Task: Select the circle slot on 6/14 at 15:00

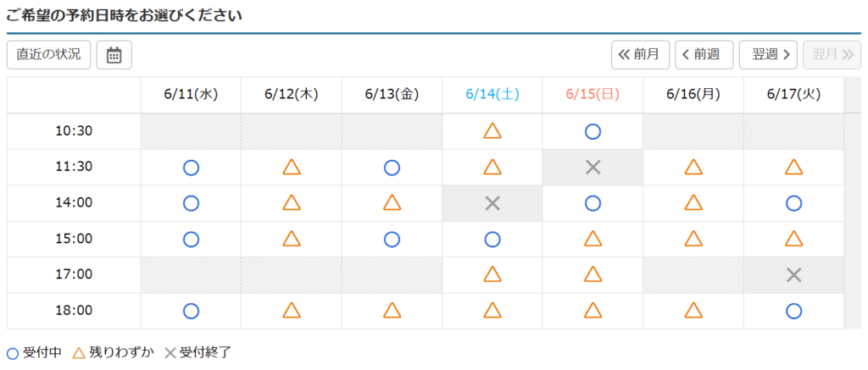Action: (x=492, y=239)
